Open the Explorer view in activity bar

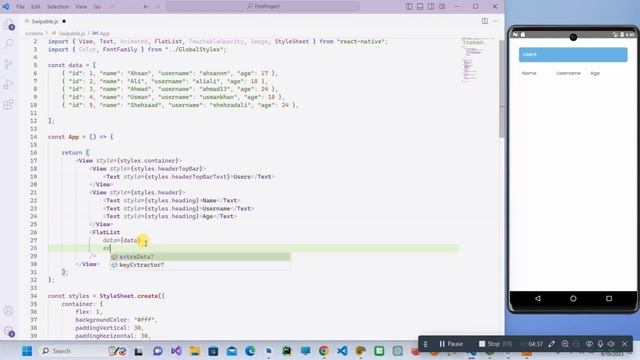(9, 24)
